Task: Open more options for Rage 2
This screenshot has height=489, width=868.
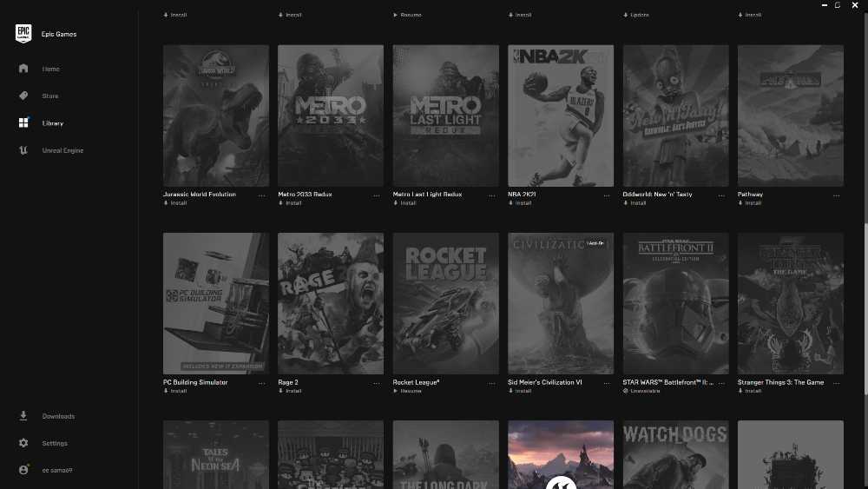Action: (377, 383)
